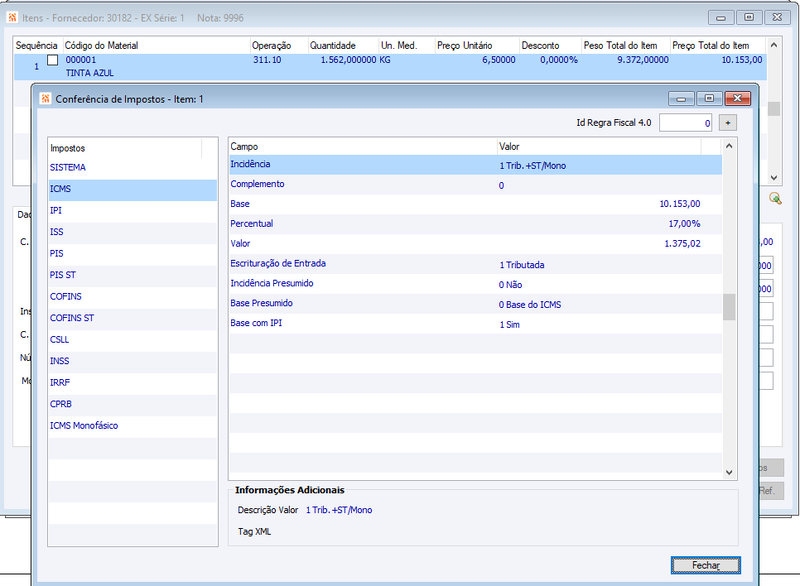
Task: Close the Conferência de Impostos dialog
Action: click(737, 98)
